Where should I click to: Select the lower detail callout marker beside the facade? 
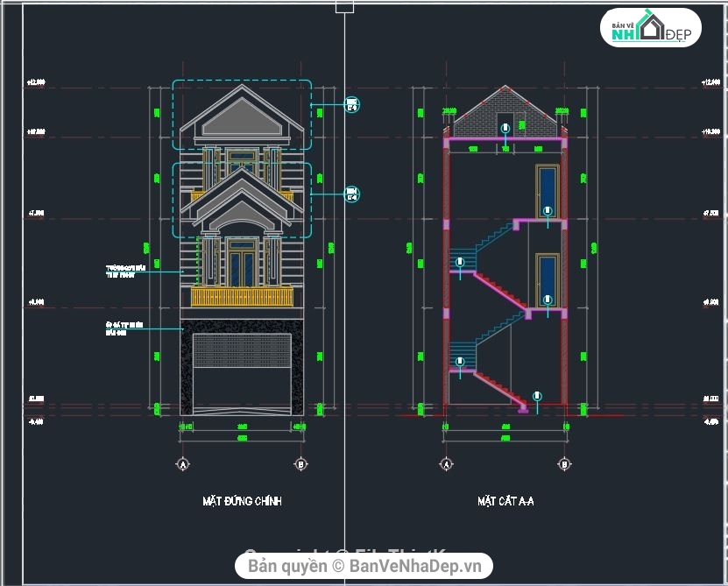pos(352,194)
